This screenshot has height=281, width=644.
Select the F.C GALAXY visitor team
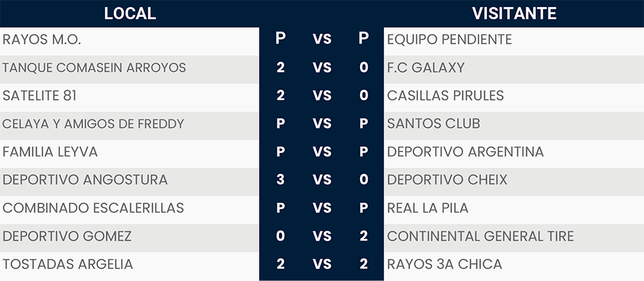tap(426, 68)
